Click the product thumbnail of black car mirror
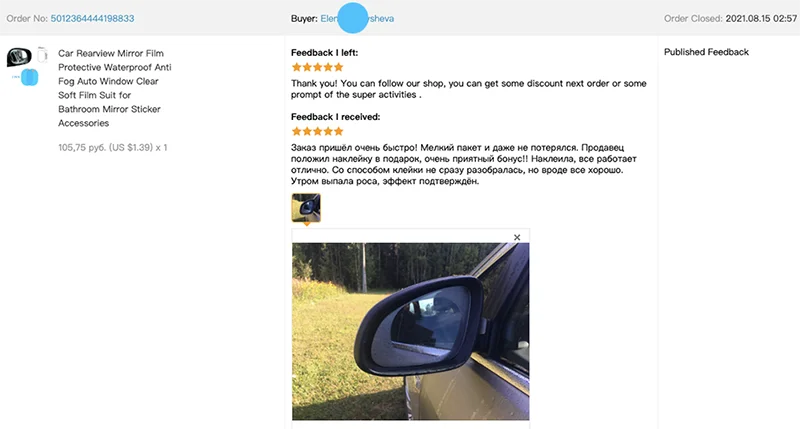800x429 pixels. point(19,57)
